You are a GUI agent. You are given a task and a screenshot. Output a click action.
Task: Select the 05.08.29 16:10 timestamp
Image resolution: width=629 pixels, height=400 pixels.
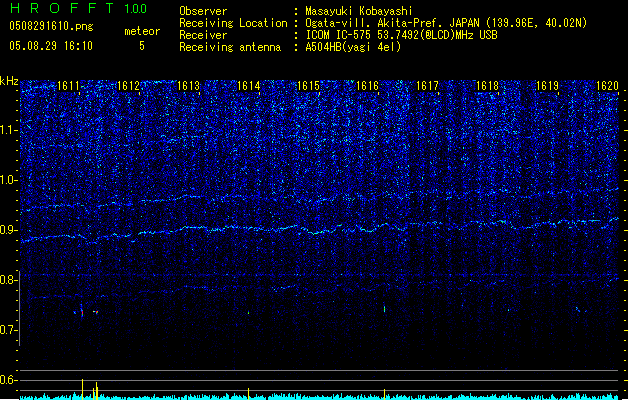50,46
